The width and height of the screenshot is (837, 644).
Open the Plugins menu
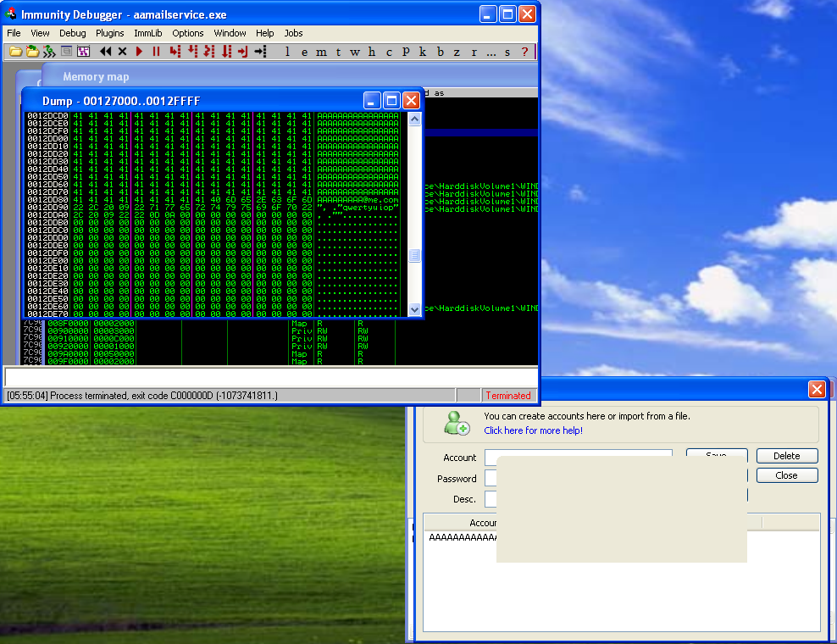(x=110, y=33)
